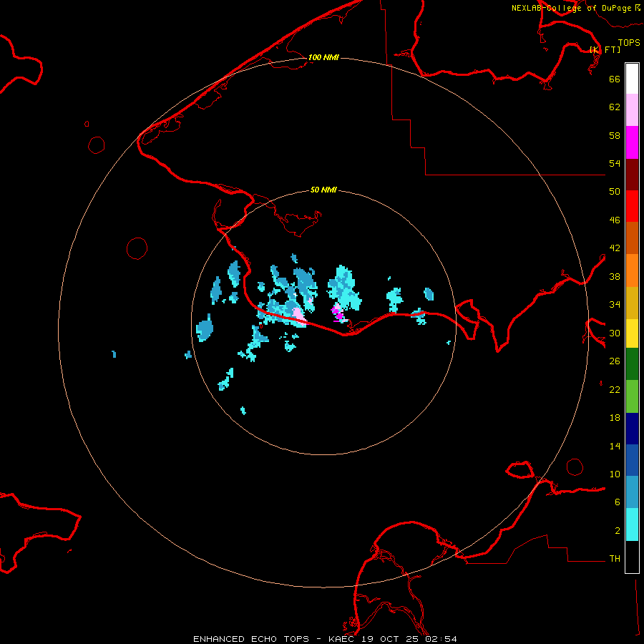Image resolution: width=644 pixels, height=644 pixels.
Task: Click the TH legend label
Action: [x=615, y=559]
